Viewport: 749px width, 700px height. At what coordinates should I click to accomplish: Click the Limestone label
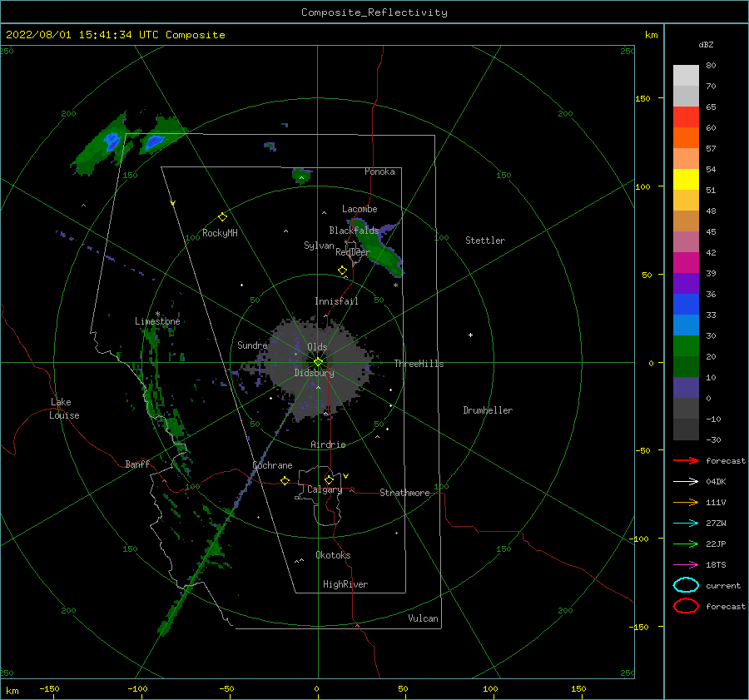(x=157, y=321)
